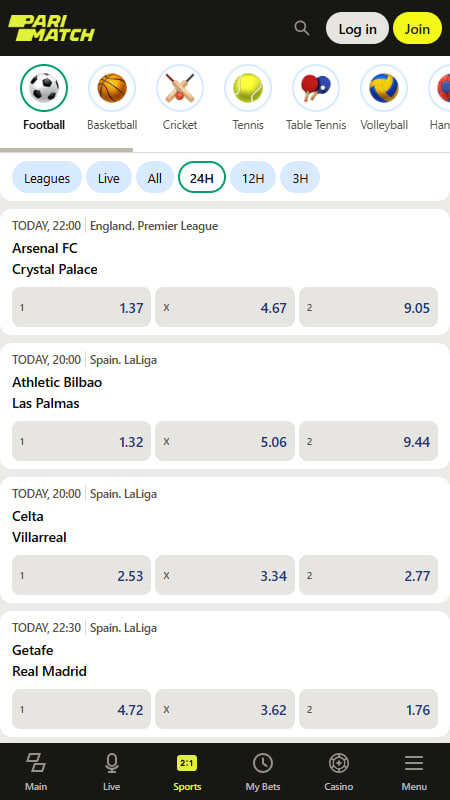Select the All time filter
The image size is (450, 800).
[155, 177]
